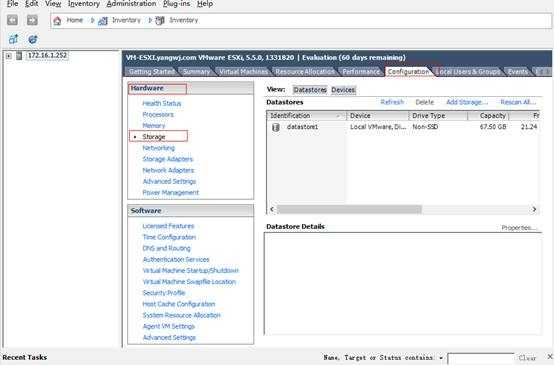Select the Datastores view button
This screenshot has height=365, width=554.
coord(310,90)
